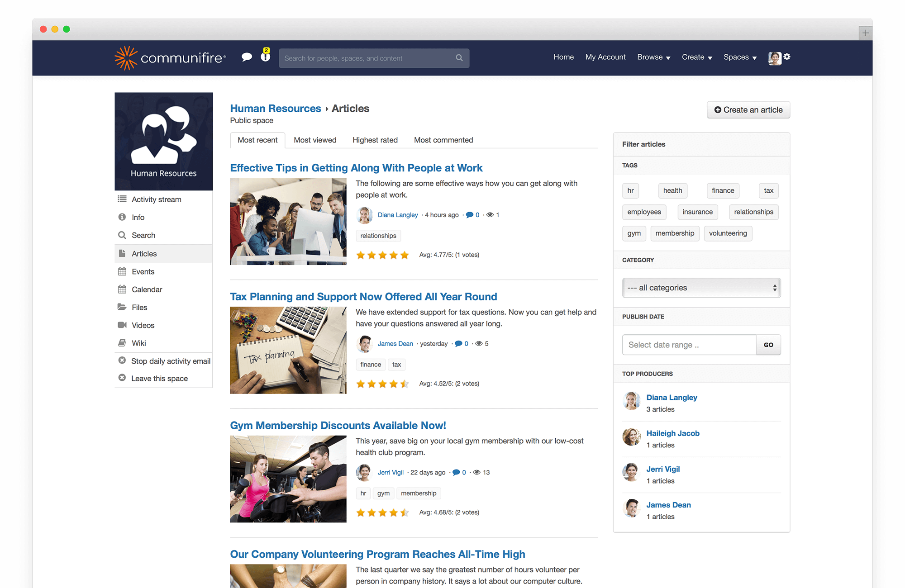
Task: Select the Most commented tab
Action: click(443, 140)
